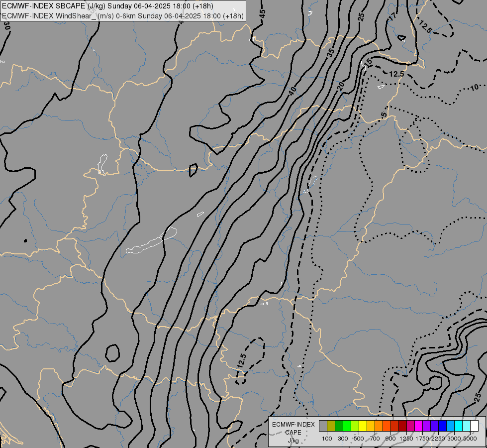Click the white swatch ending the legend

[x=474, y=426]
